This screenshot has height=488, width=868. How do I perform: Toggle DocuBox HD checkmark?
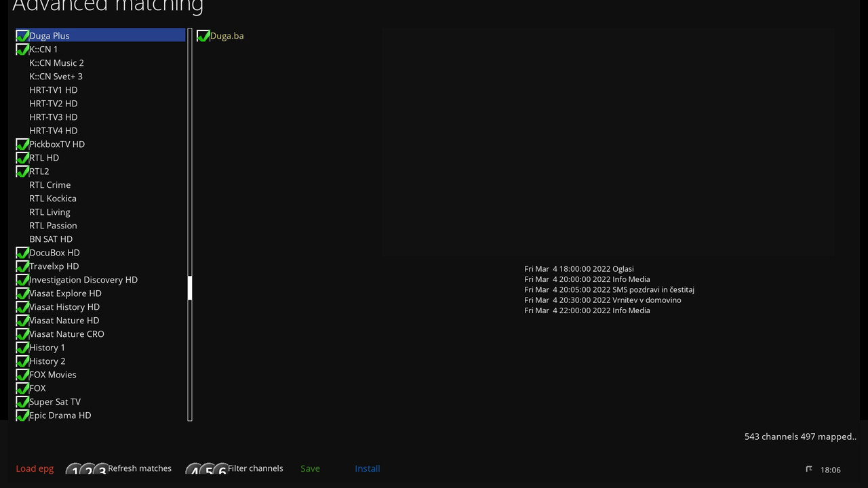pos(22,252)
